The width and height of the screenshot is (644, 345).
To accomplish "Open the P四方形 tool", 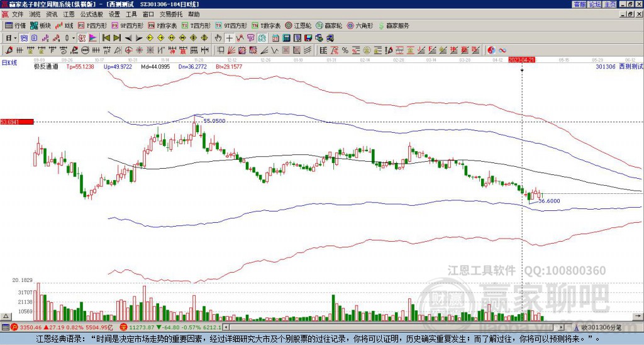I will tap(92, 25).
